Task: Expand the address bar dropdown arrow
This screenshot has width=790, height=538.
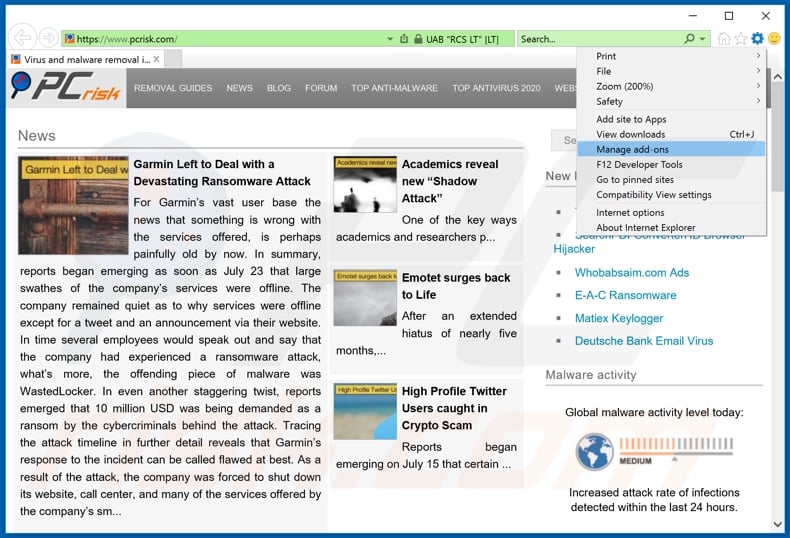Action: point(390,39)
